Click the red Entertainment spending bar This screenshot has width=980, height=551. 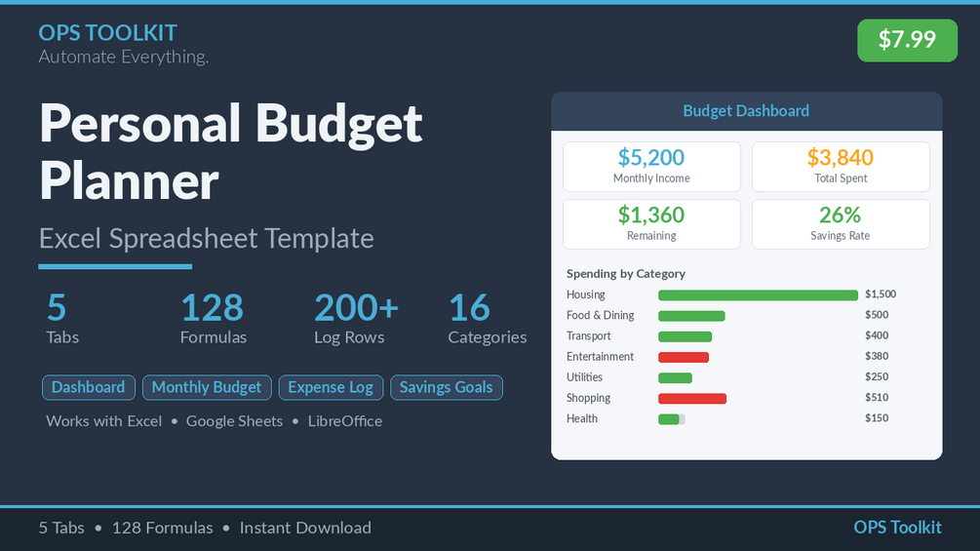point(684,357)
